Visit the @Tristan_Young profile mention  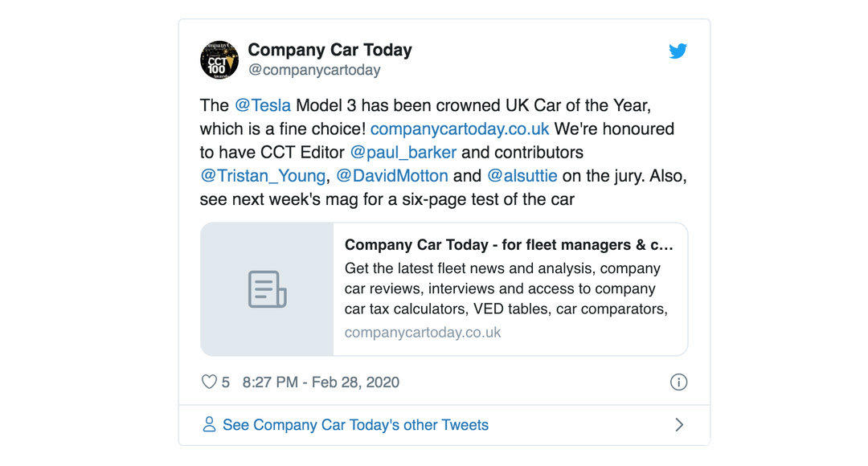pos(263,176)
